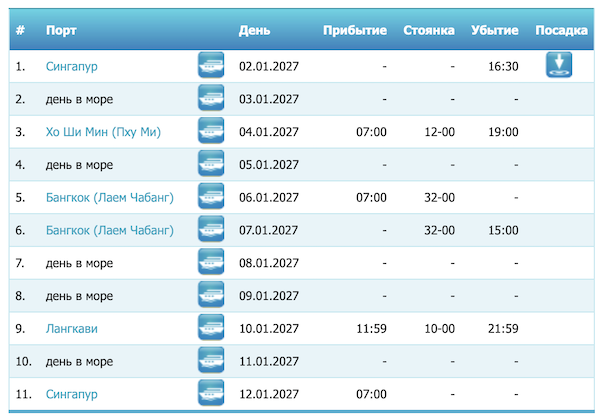
Task: Click the ship icon in the Сингапур 12.01.2027 row
Action: pyautogui.click(x=210, y=393)
